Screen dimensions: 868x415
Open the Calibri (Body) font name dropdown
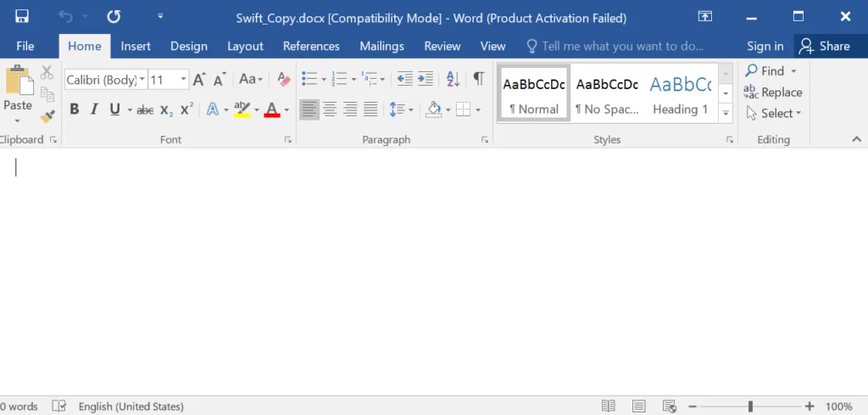(x=142, y=80)
